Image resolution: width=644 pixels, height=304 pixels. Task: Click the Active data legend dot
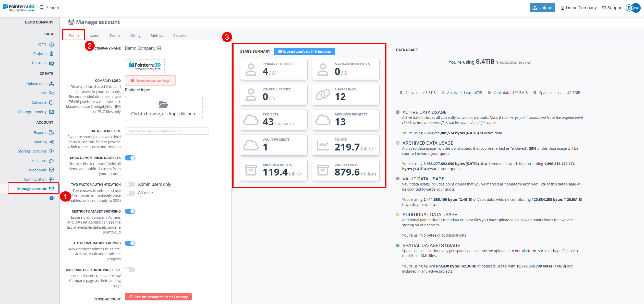click(x=401, y=93)
